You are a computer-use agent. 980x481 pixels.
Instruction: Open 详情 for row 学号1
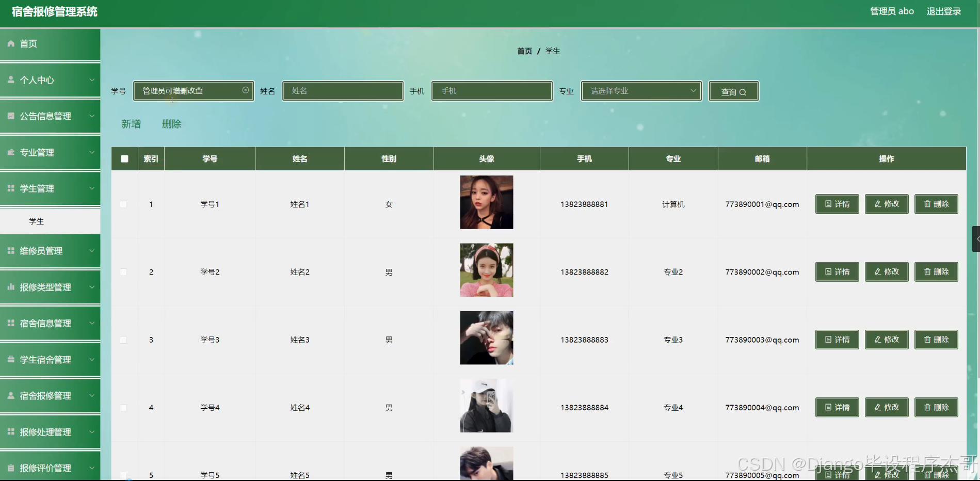tap(837, 204)
